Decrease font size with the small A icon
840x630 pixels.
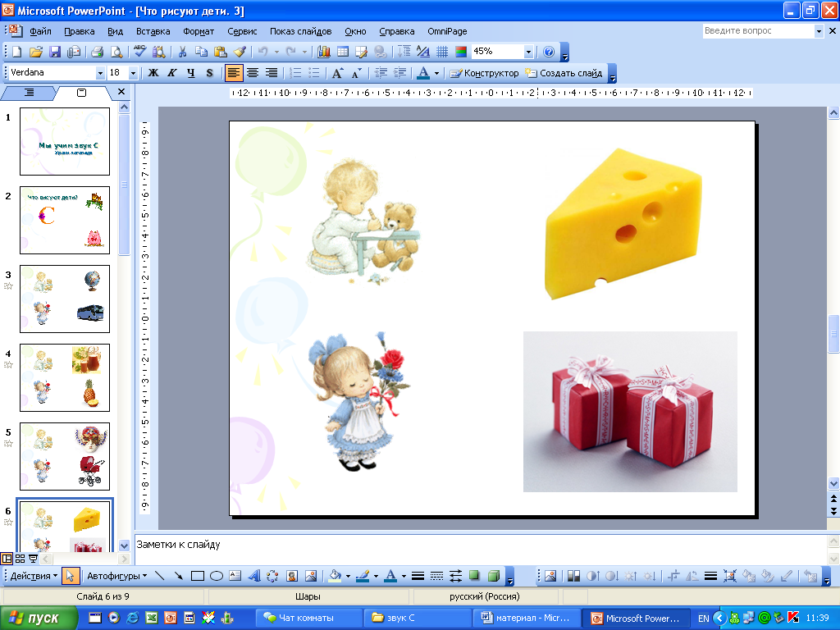click(x=356, y=73)
